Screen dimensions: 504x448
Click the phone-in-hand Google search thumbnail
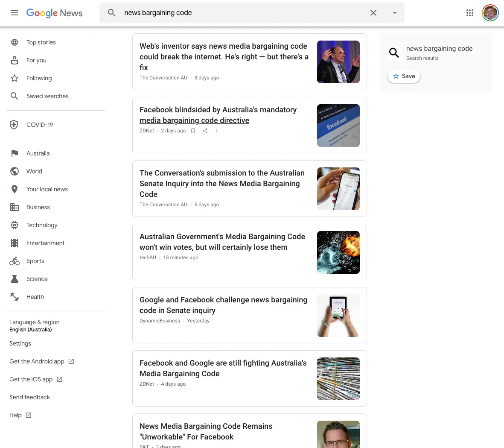[338, 189]
